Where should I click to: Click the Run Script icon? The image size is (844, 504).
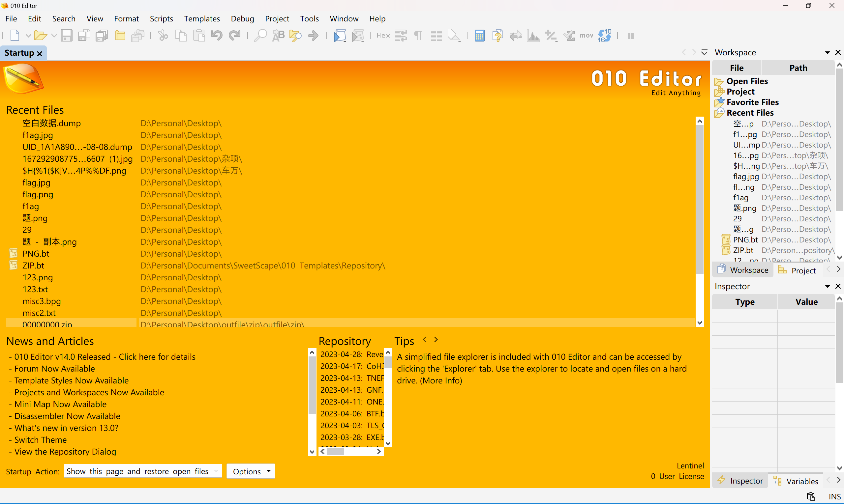(340, 35)
